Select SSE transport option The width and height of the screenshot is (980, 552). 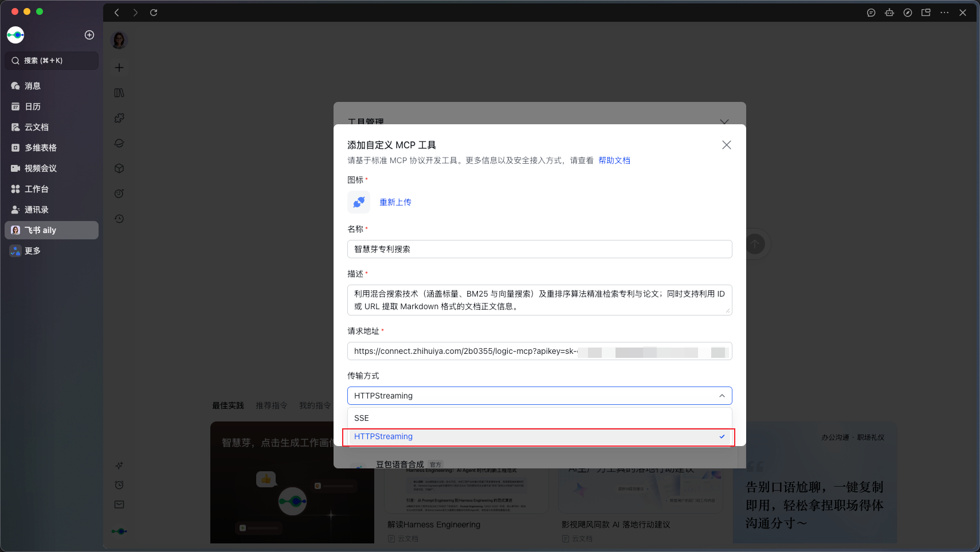pyautogui.click(x=540, y=418)
